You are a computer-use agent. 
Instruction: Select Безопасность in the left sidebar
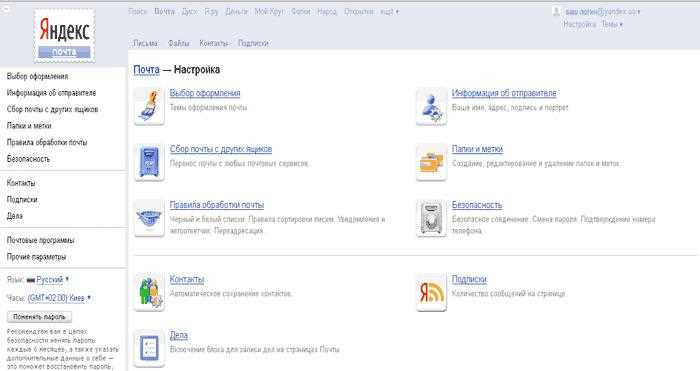tap(28, 159)
